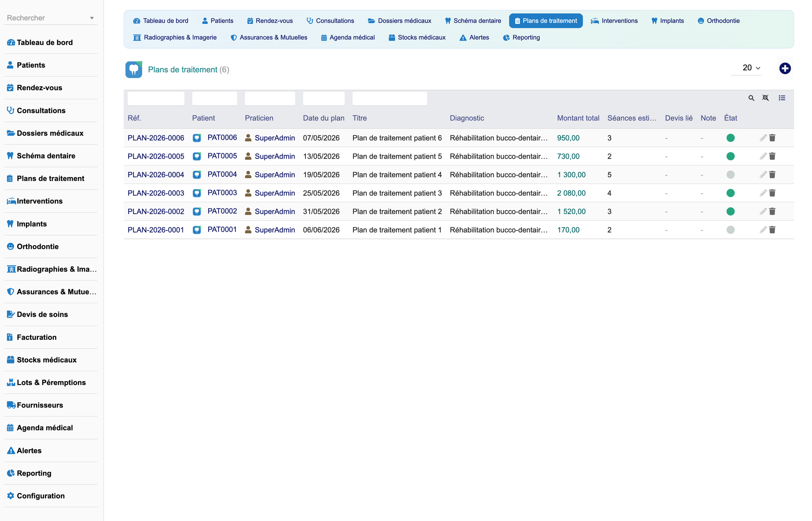Open the PLAN-2026-0006 reference link
This screenshot has width=812, height=521.
[x=156, y=138]
